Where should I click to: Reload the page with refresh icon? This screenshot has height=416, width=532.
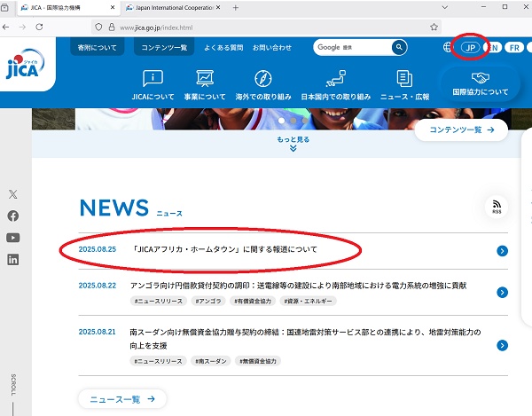(x=39, y=27)
